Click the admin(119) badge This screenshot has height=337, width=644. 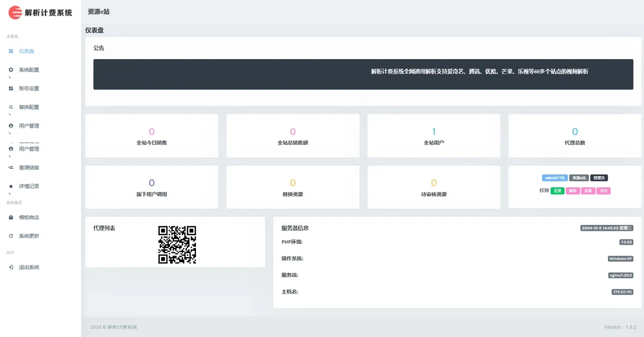(554, 178)
